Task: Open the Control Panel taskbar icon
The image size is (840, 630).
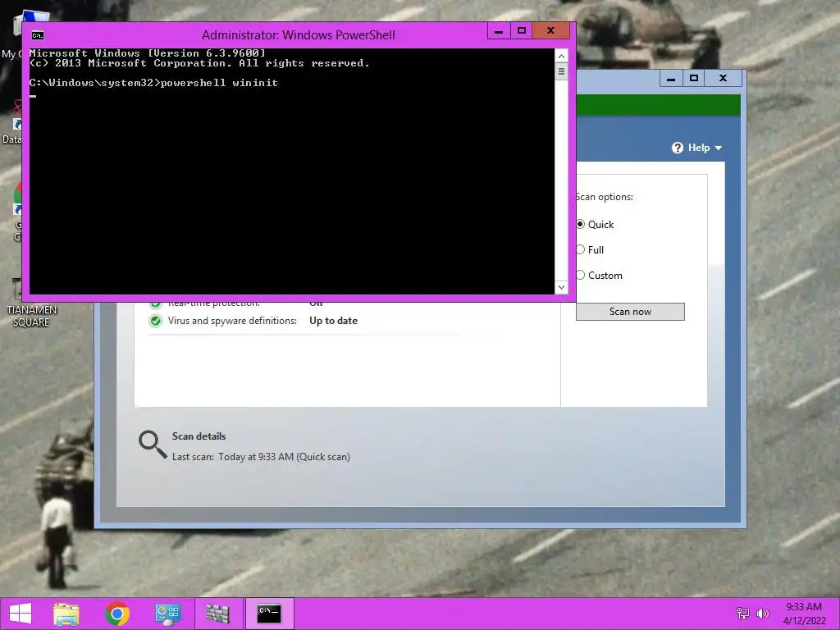Action: pos(167,614)
